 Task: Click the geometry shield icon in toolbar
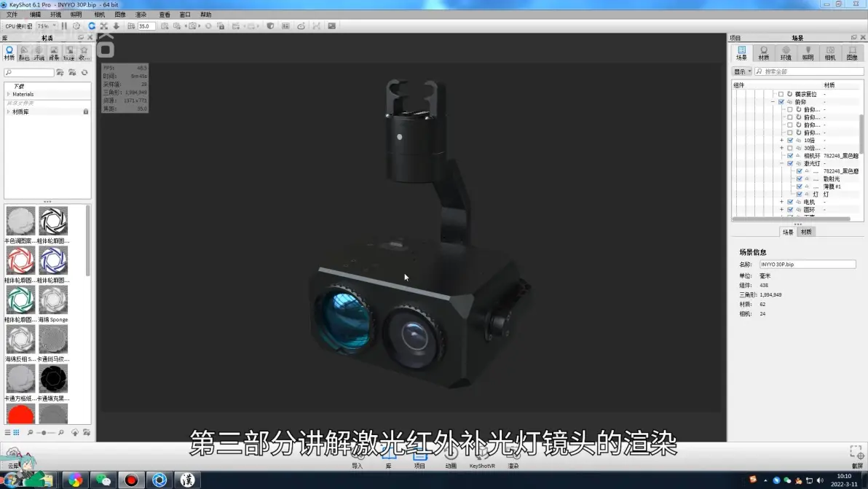[x=270, y=26]
